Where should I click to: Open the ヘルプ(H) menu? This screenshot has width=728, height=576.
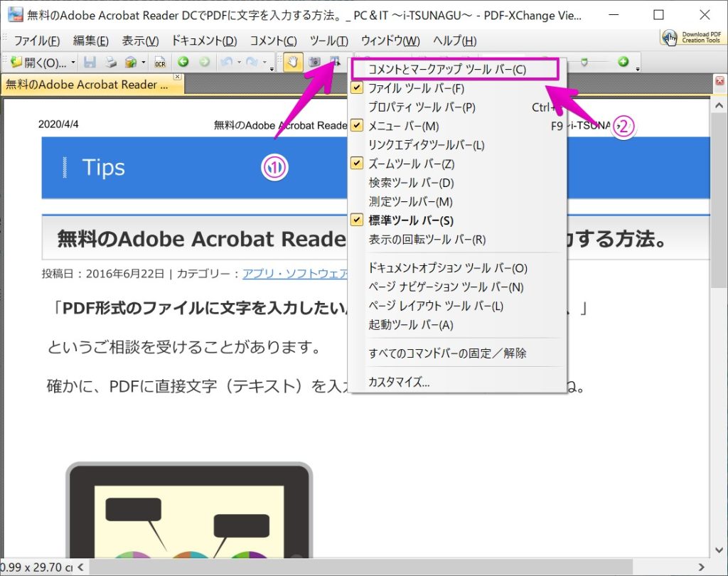[x=454, y=41]
